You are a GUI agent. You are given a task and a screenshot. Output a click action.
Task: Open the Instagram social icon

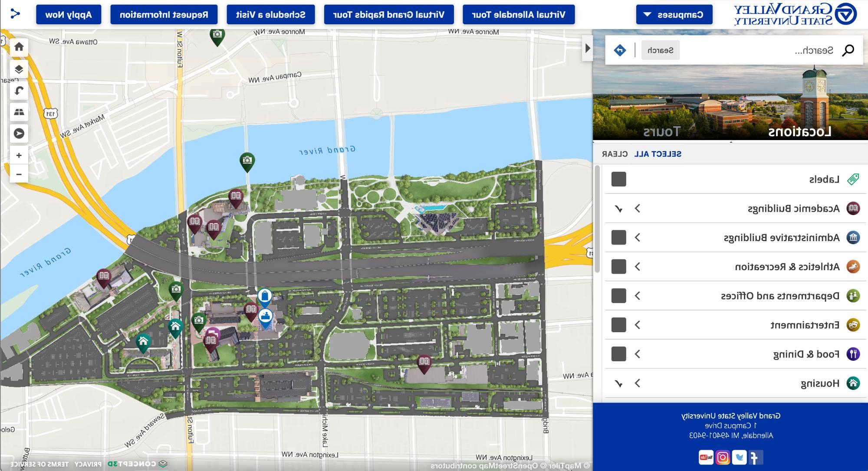(x=723, y=457)
